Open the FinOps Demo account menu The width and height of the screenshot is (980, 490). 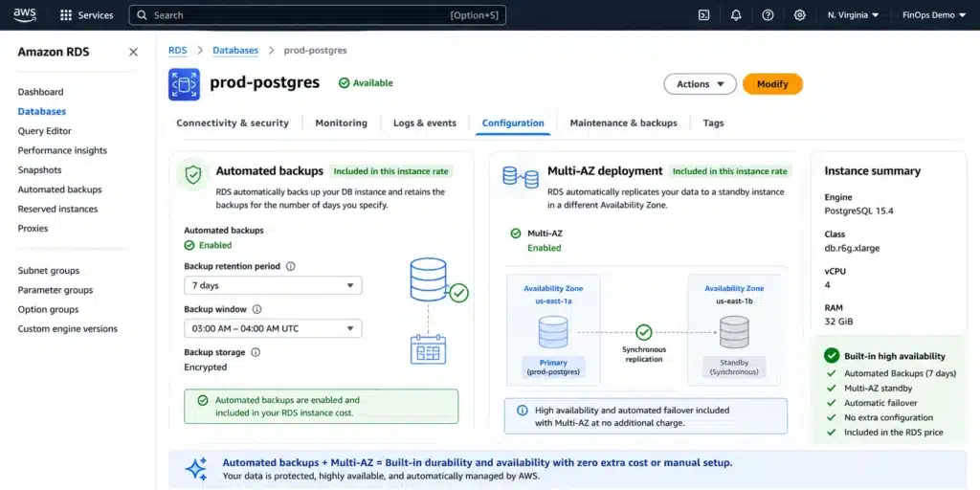click(x=934, y=15)
